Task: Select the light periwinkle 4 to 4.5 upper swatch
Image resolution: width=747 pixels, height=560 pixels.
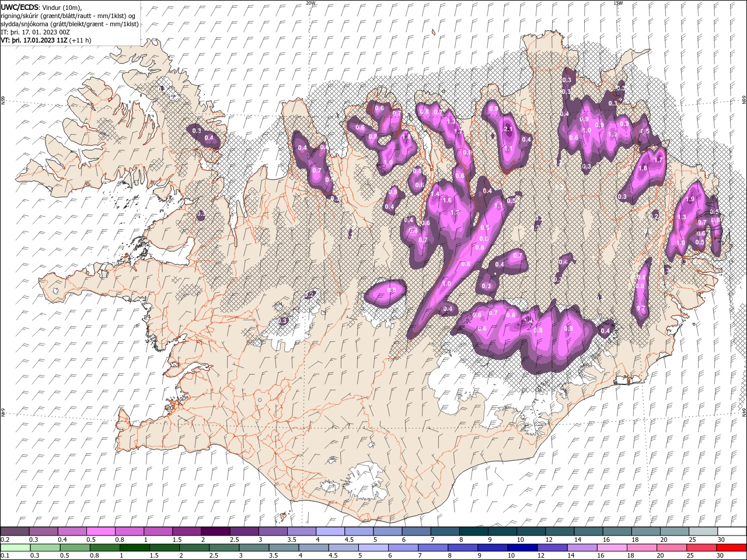Action: tap(330, 531)
